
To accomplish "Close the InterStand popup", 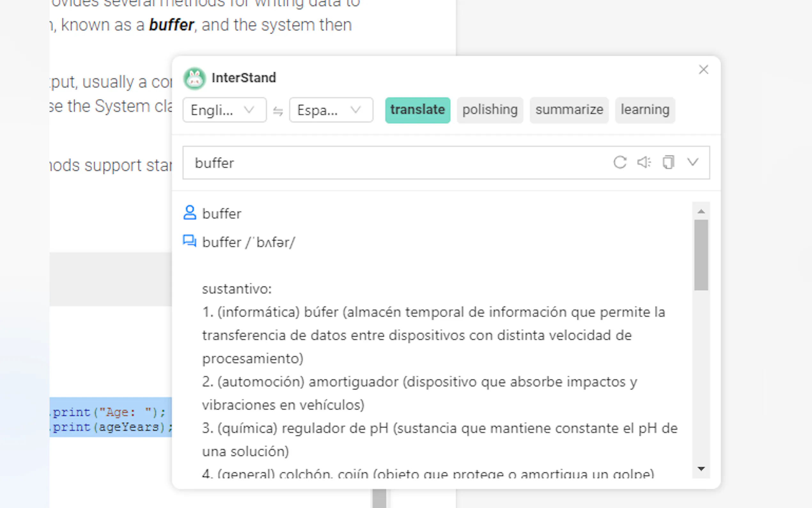I will 703,70.
